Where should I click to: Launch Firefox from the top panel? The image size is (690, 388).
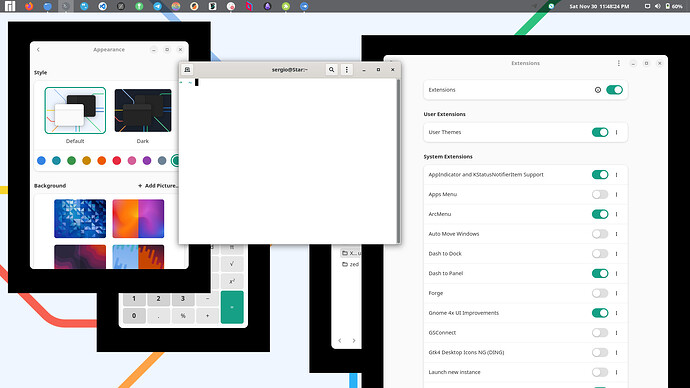[x=29, y=6]
